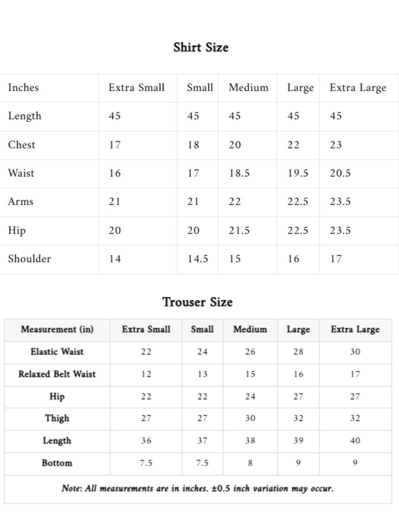The width and height of the screenshot is (399, 532).
Task: Select the Medium shirt column header
Action: click(248, 88)
